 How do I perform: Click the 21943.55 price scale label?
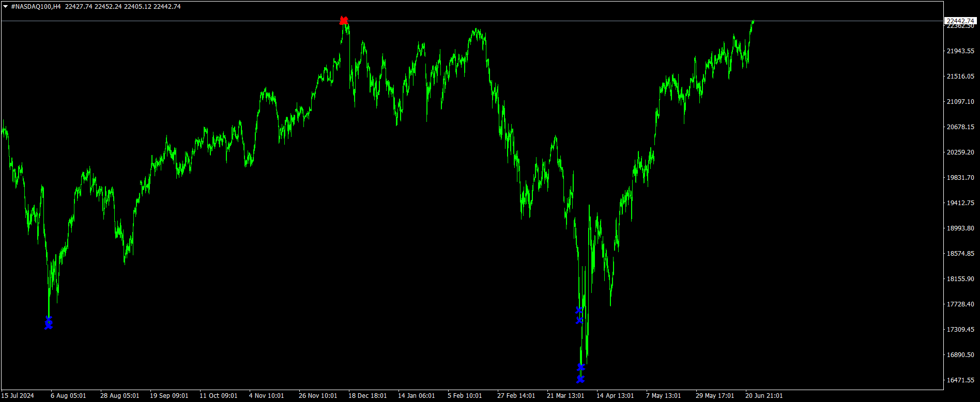[x=960, y=51]
